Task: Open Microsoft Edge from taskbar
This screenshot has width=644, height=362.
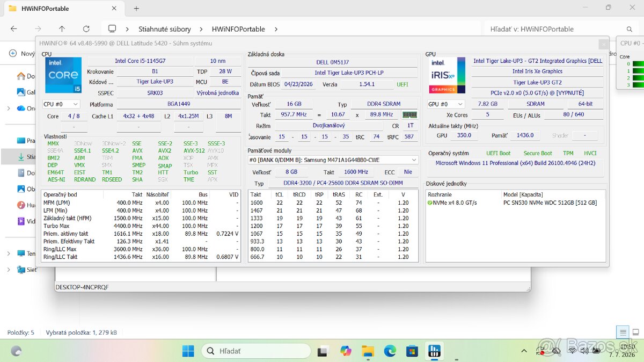Action: pos(390,351)
